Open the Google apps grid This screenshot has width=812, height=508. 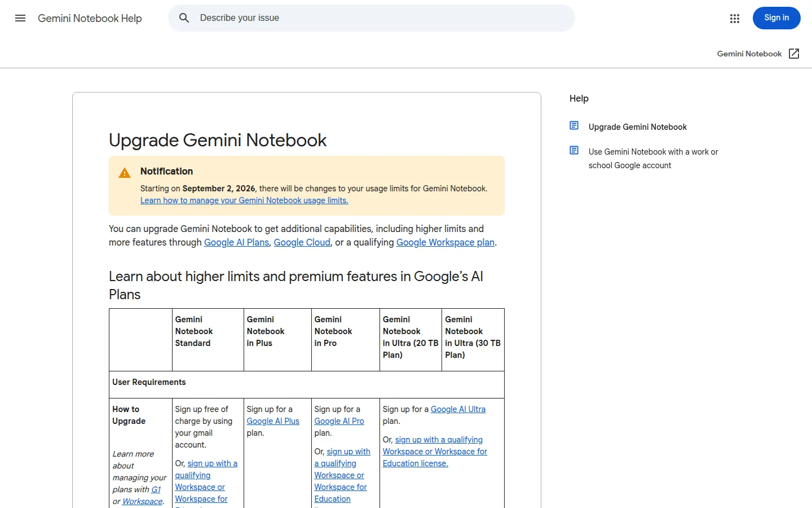tap(734, 19)
